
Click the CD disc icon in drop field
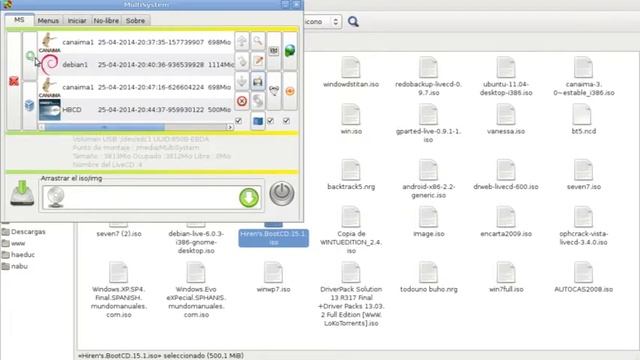pos(56,198)
